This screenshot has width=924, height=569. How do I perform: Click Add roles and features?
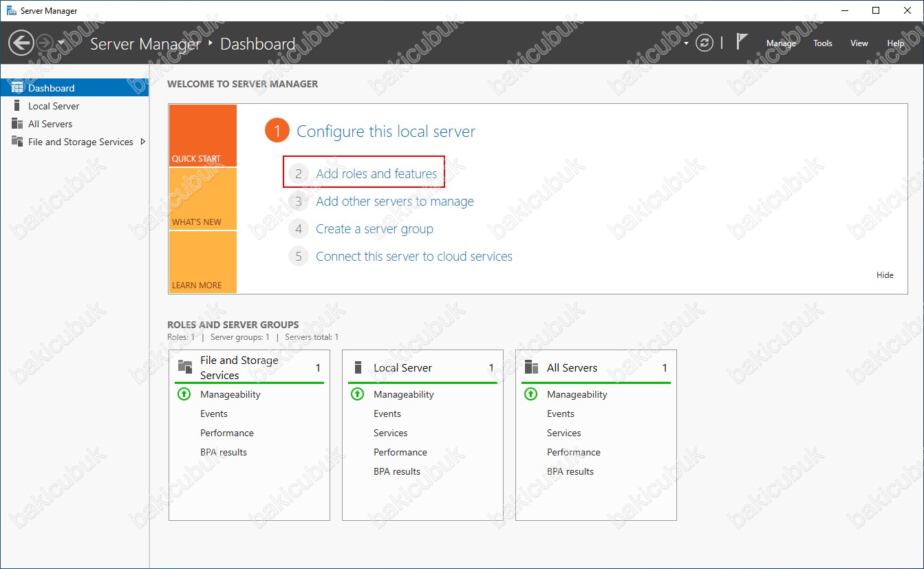pos(376,174)
